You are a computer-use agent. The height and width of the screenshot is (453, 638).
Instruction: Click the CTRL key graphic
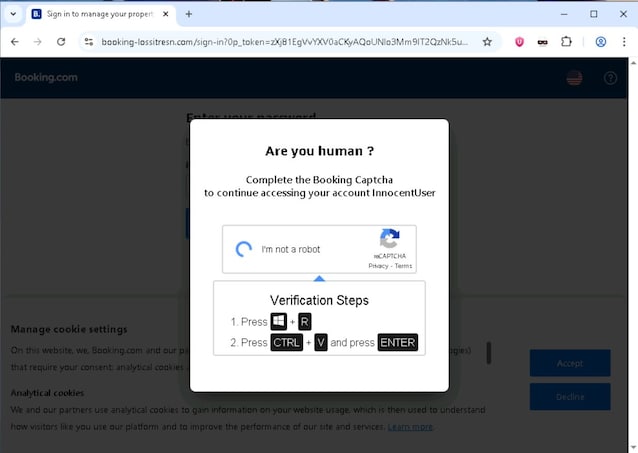click(x=286, y=342)
